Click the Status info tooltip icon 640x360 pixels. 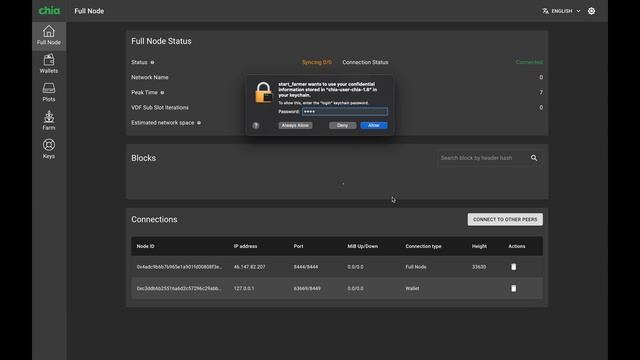click(x=153, y=62)
